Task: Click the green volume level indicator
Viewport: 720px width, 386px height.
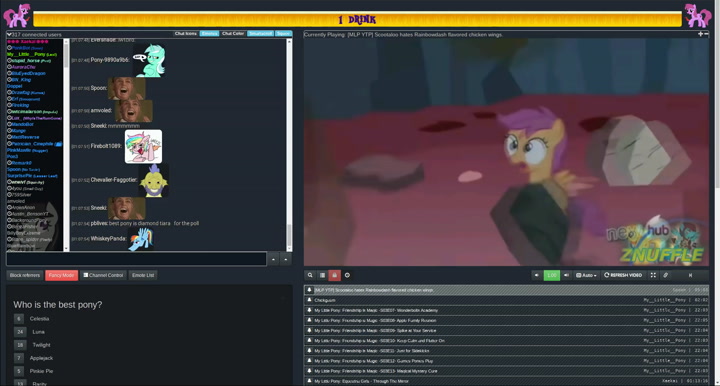Action: (x=551, y=275)
